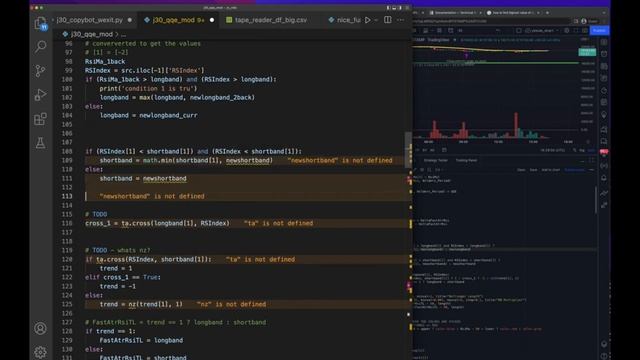Screen dimensions: 640x360
Task: Click ta.cross on line 116
Action: tap(136, 223)
